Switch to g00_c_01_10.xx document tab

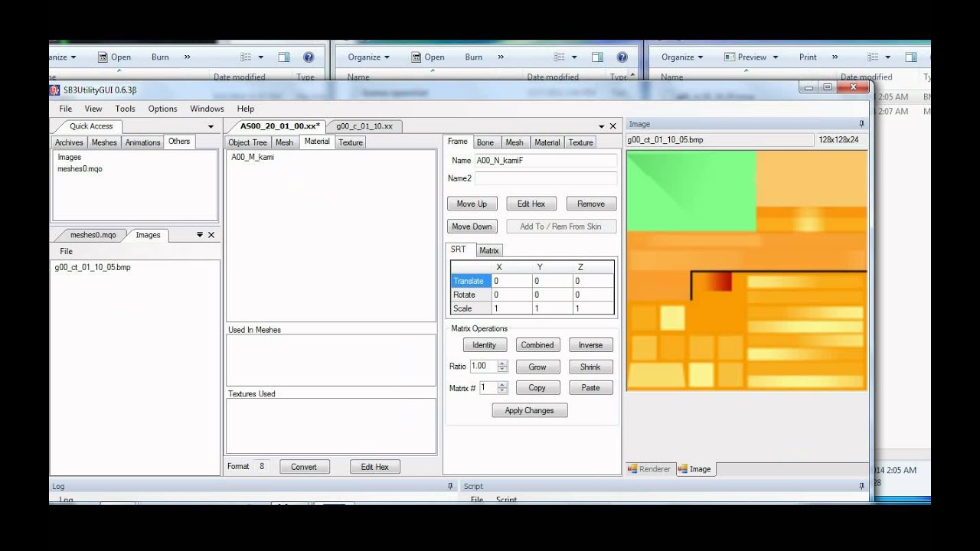[364, 126]
